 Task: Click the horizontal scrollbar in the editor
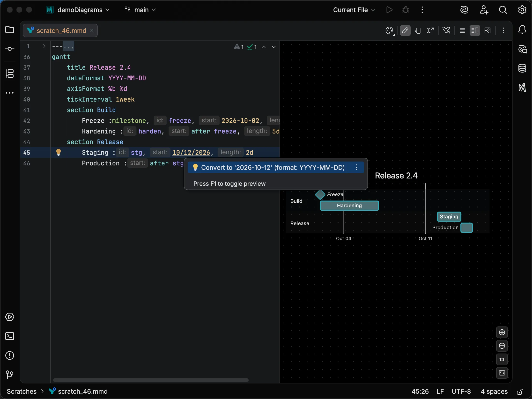[x=151, y=380]
